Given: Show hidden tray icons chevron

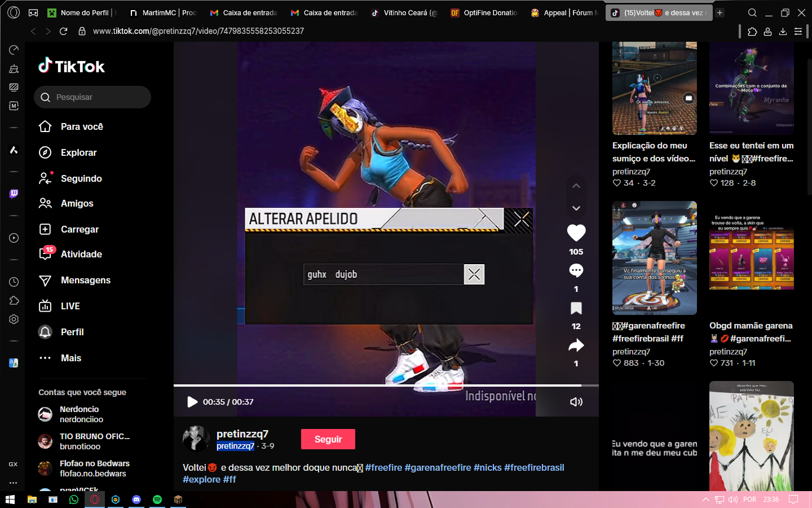Looking at the screenshot, I should pos(705,500).
